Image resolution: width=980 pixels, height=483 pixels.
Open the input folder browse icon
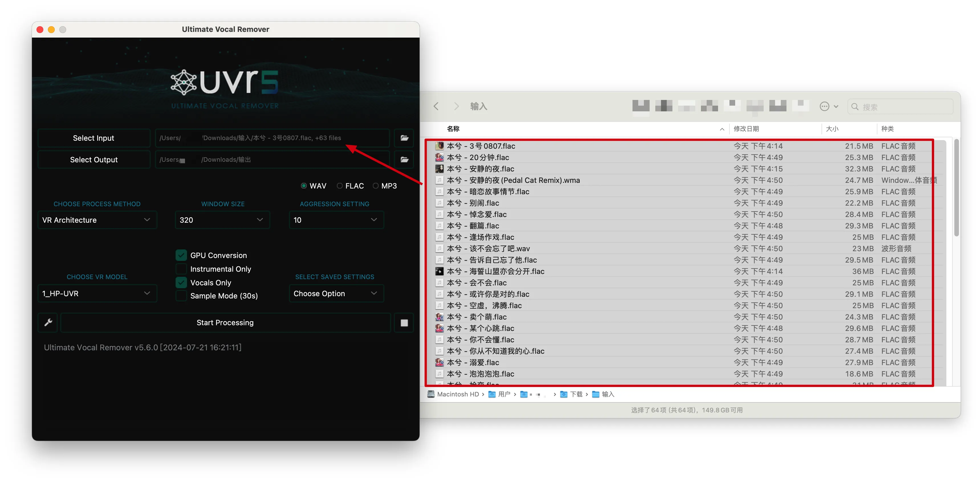(404, 138)
